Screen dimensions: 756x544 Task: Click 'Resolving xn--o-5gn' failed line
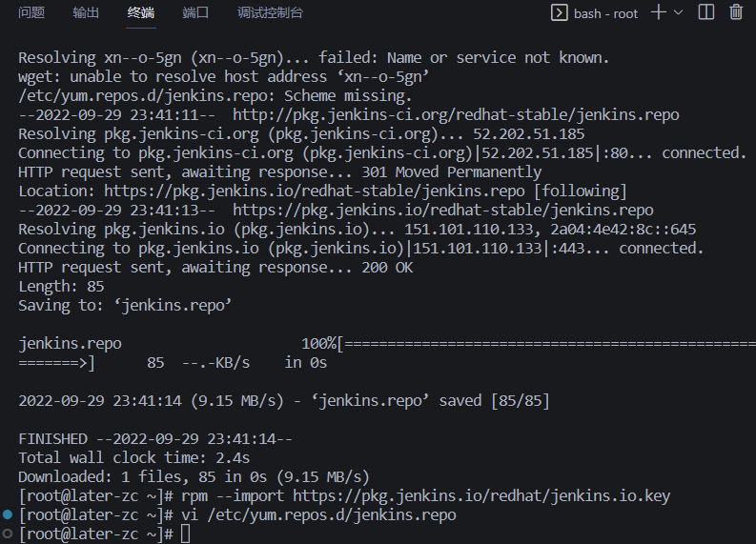tap(314, 58)
